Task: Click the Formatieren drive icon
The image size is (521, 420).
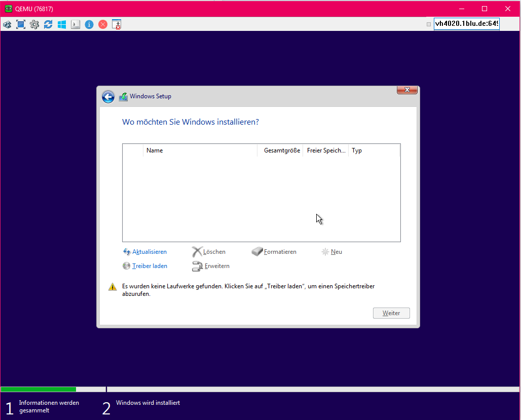Action: click(257, 251)
